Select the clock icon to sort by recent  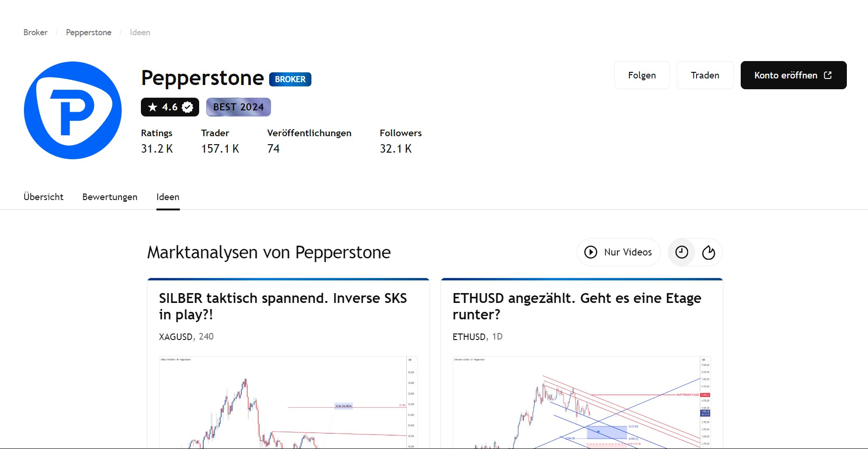pos(681,252)
